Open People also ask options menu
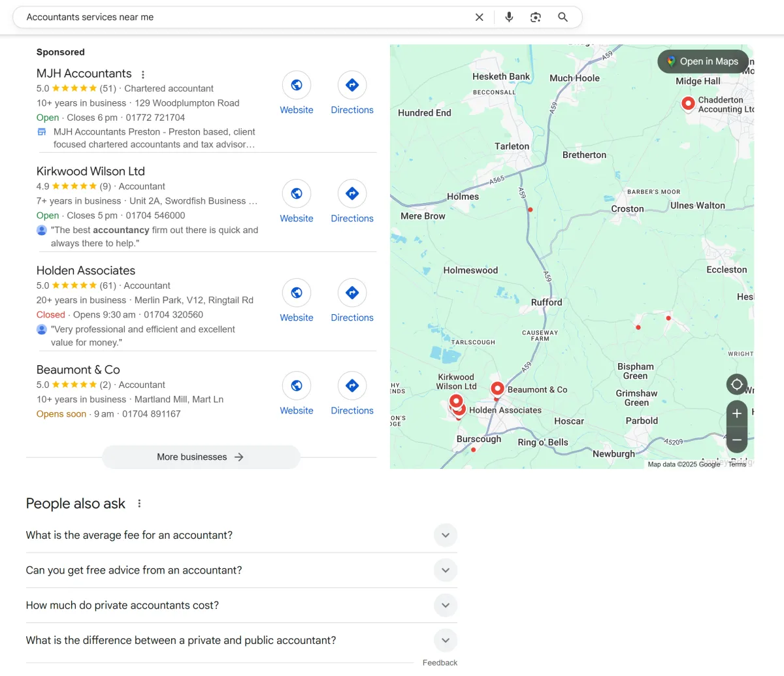784x676 pixels. 139,504
